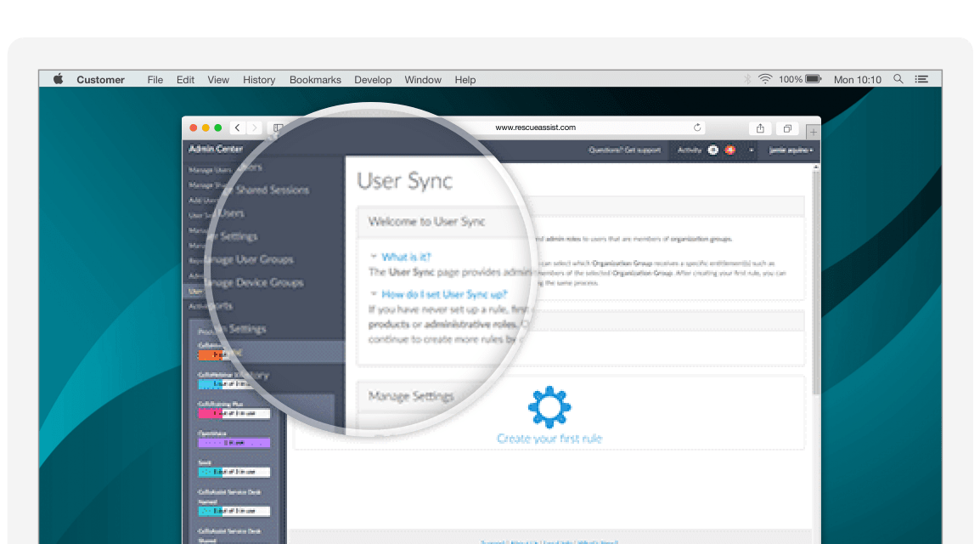Click the show all tabs icon
The image size is (980, 544).
click(x=787, y=128)
